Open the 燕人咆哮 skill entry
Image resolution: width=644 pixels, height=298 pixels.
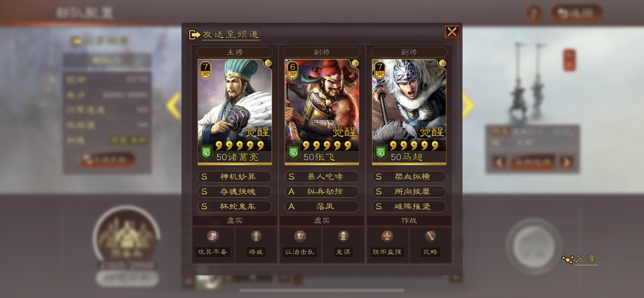click(x=322, y=177)
